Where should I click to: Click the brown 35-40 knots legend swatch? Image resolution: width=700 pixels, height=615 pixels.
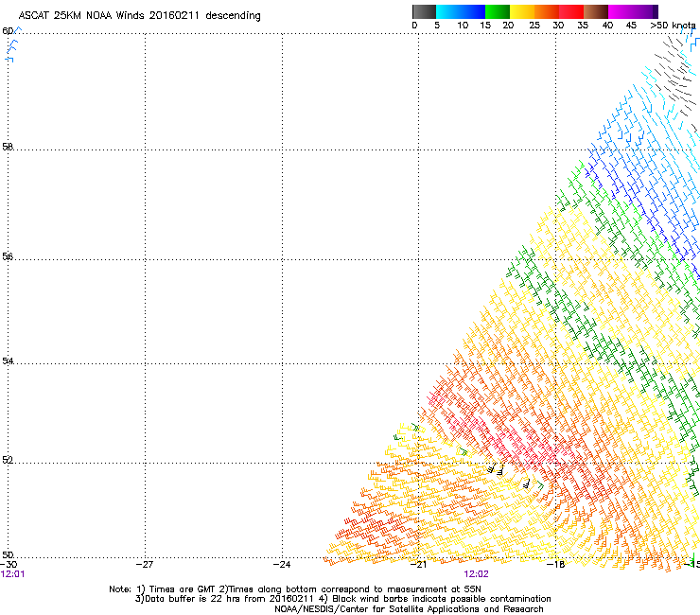click(596, 11)
